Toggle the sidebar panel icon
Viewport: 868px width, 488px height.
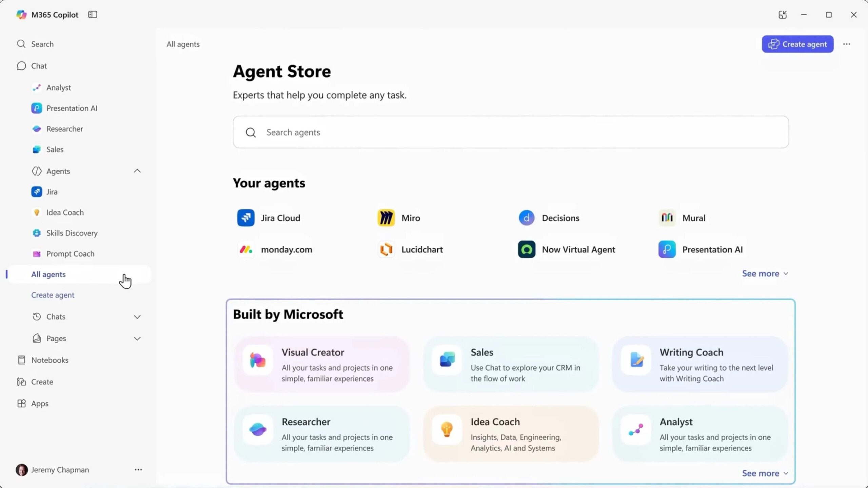93,15
